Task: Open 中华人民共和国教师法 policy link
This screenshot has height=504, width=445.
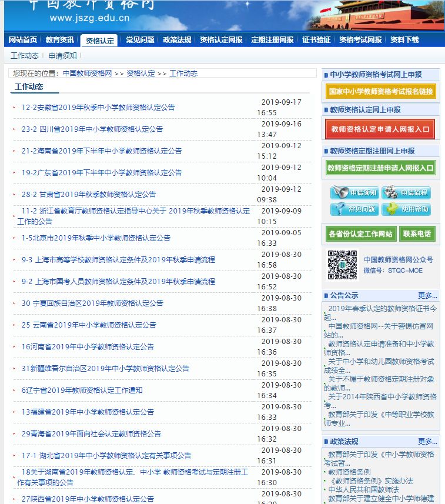Action: point(363,489)
